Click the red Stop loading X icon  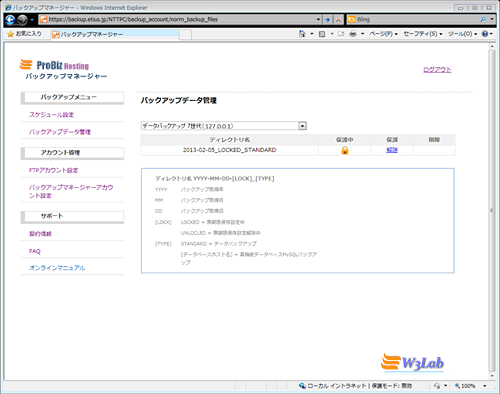pos(338,20)
